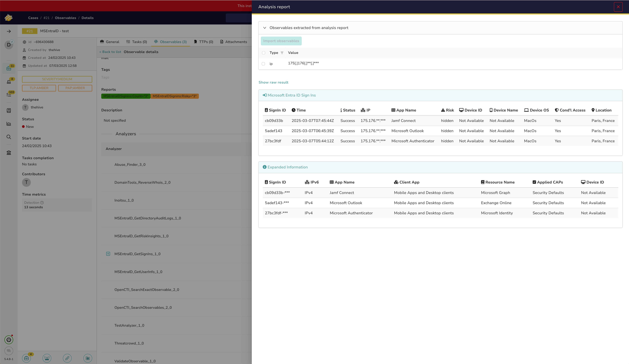
Task: Check the ip observable row checkbox
Action: (263, 64)
